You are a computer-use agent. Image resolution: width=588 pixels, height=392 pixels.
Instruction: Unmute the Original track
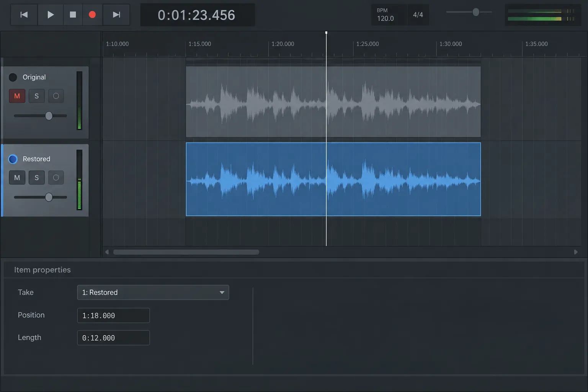(17, 96)
